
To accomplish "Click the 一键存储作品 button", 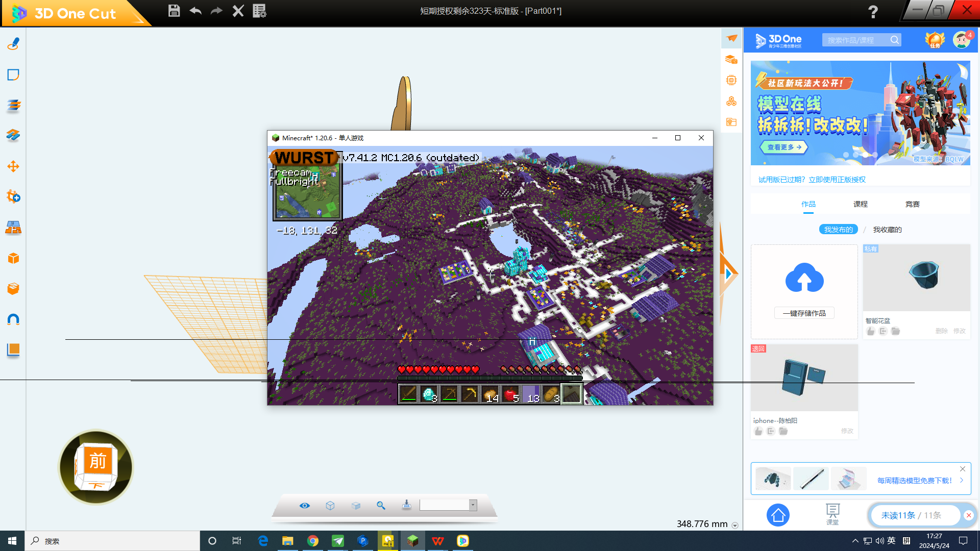I will (x=804, y=313).
